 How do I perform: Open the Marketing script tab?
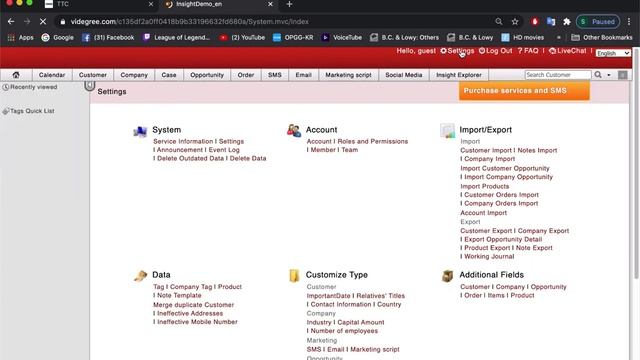pos(348,75)
